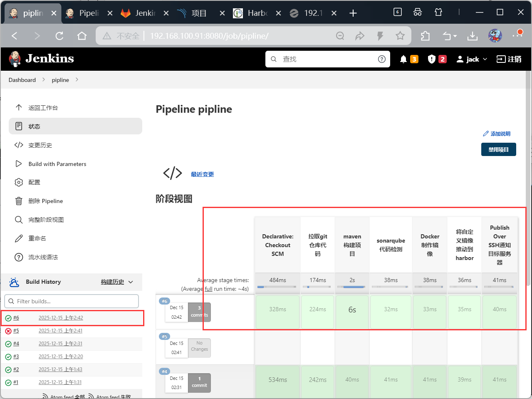
Task: Close the Harbor browser tab
Action: coord(278,13)
